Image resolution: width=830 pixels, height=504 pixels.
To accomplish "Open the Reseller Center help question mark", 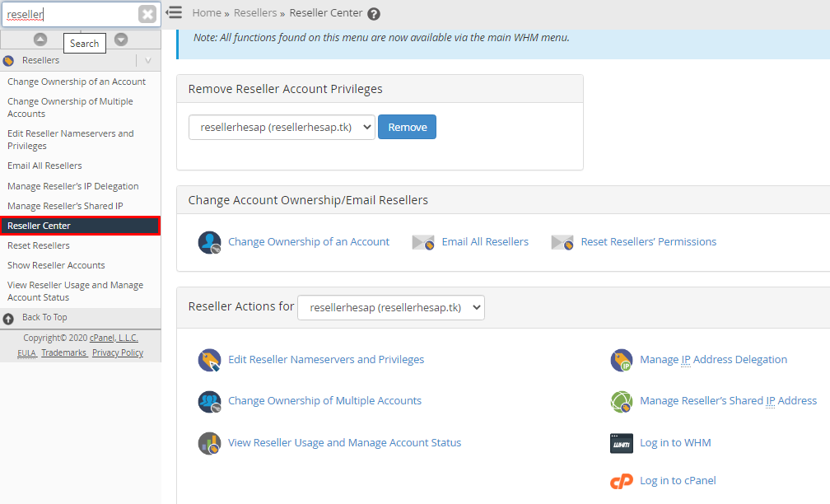I will click(x=374, y=14).
